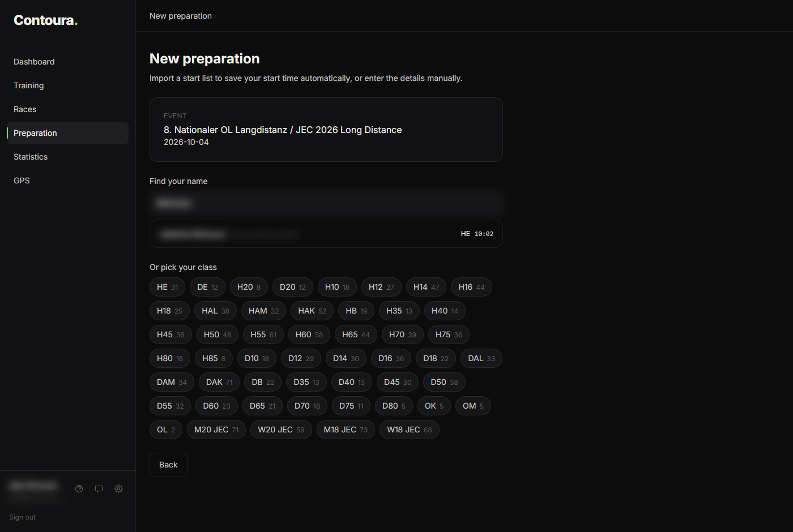The height and width of the screenshot is (532, 793).
Task: Select the HE 10:02 search result
Action: pyautogui.click(x=326, y=234)
